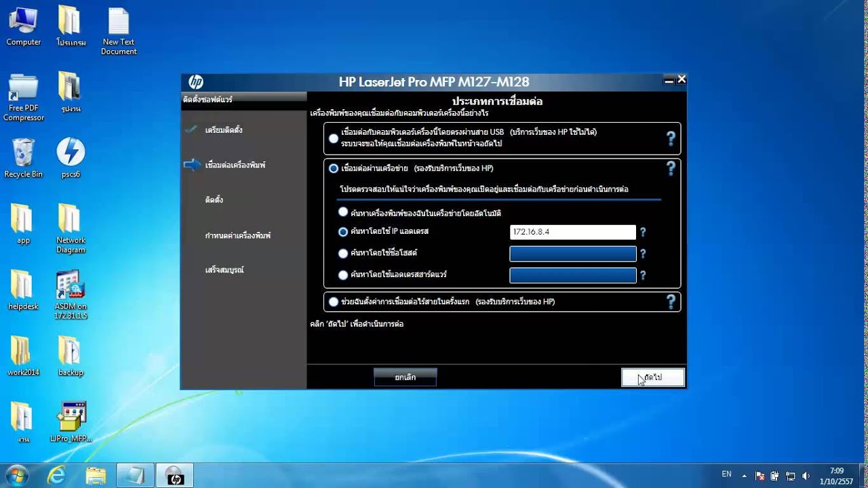Select first-time wireless setup radio
Screen dimensions: 868x488
(333, 302)
